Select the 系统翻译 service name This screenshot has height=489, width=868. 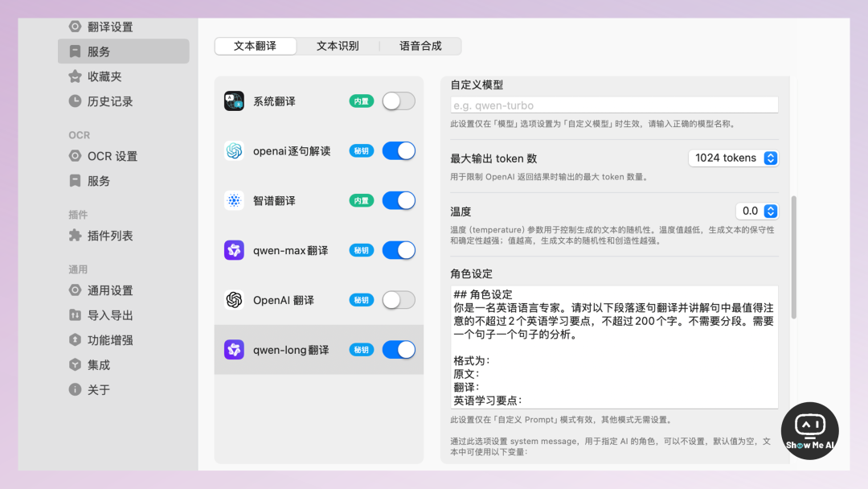click(x=274, y=101)
